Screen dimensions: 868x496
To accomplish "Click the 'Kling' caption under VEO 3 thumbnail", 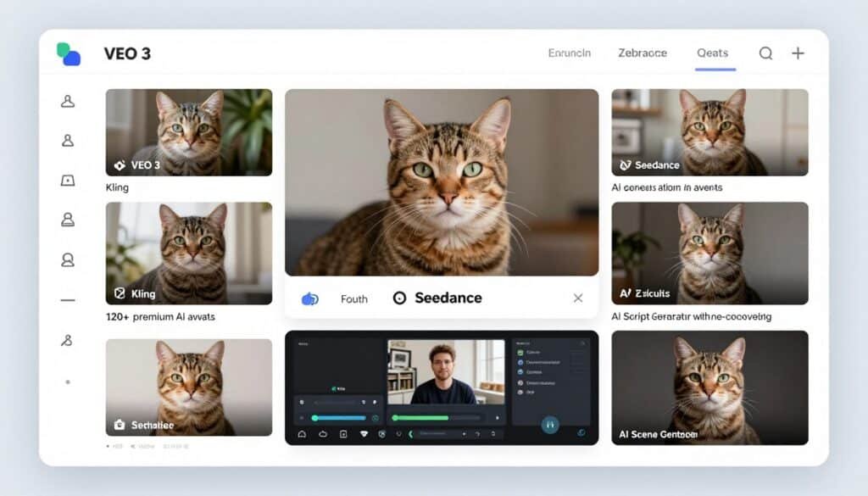I will click(117, 187).
